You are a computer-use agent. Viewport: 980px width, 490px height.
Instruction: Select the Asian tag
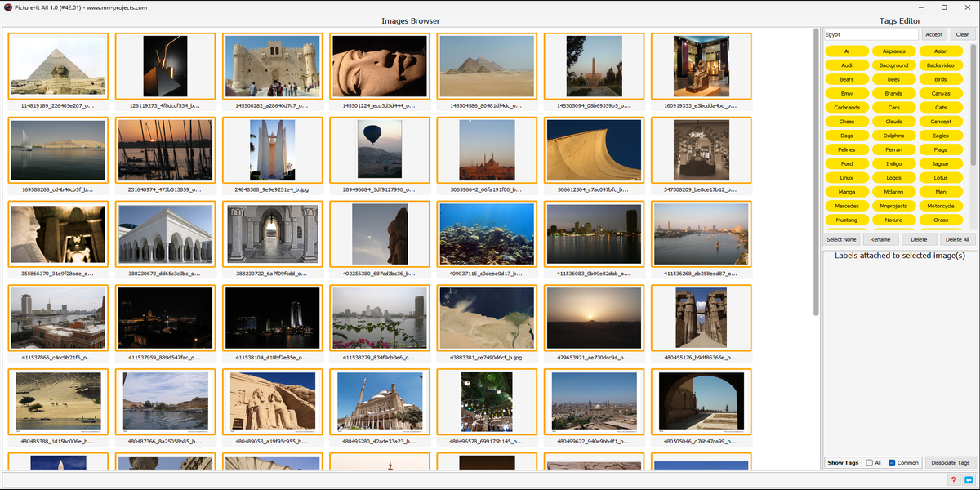(x=941, y=51)
